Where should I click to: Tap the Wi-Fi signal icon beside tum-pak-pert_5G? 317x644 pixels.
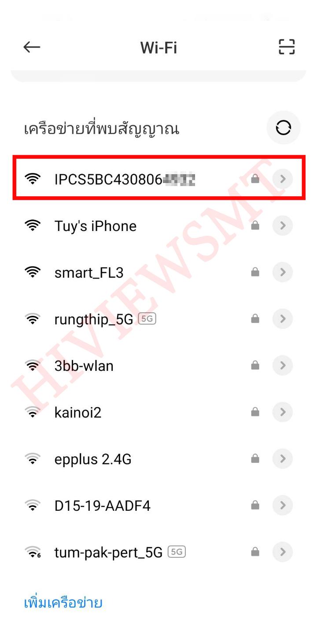(33, 552)
